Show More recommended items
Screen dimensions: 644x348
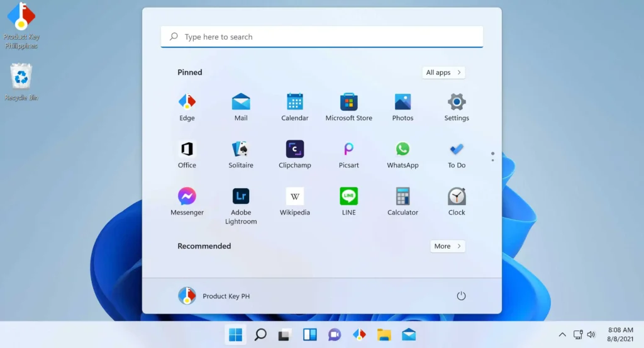pos(447,246)
